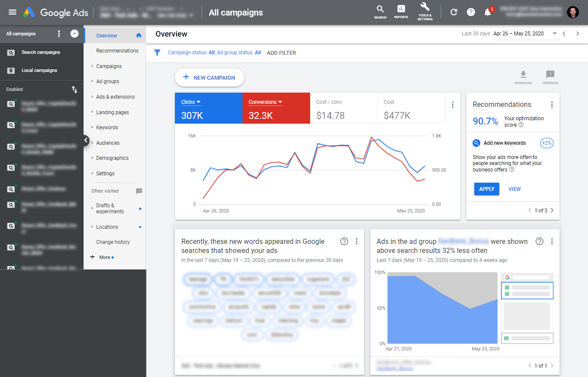588x377 pixels.
Task: Open the hamburger main menu
Action: 12,12
